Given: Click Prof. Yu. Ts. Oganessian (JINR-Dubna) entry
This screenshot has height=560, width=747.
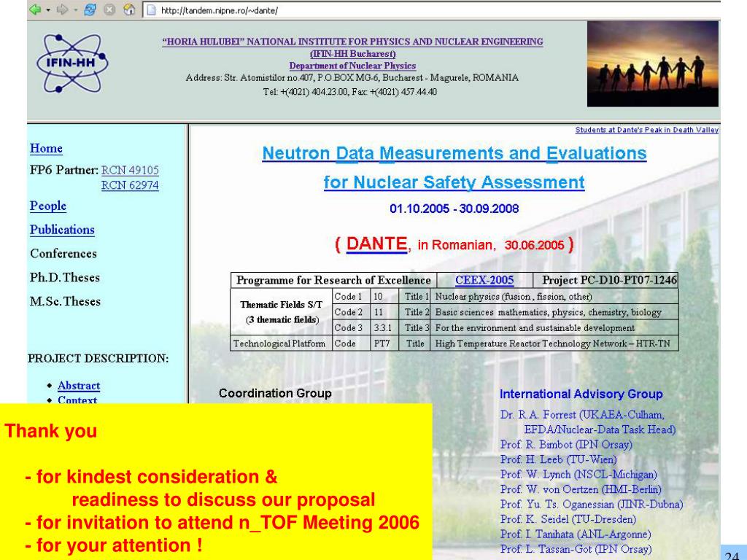Looking at the screenshot, I should tap(591, 505).
